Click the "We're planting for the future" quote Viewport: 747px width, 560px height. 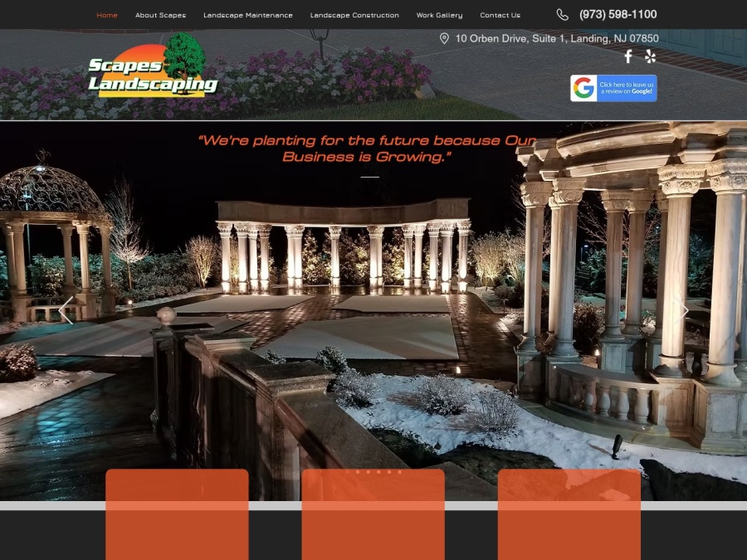(x=368, y=149)
